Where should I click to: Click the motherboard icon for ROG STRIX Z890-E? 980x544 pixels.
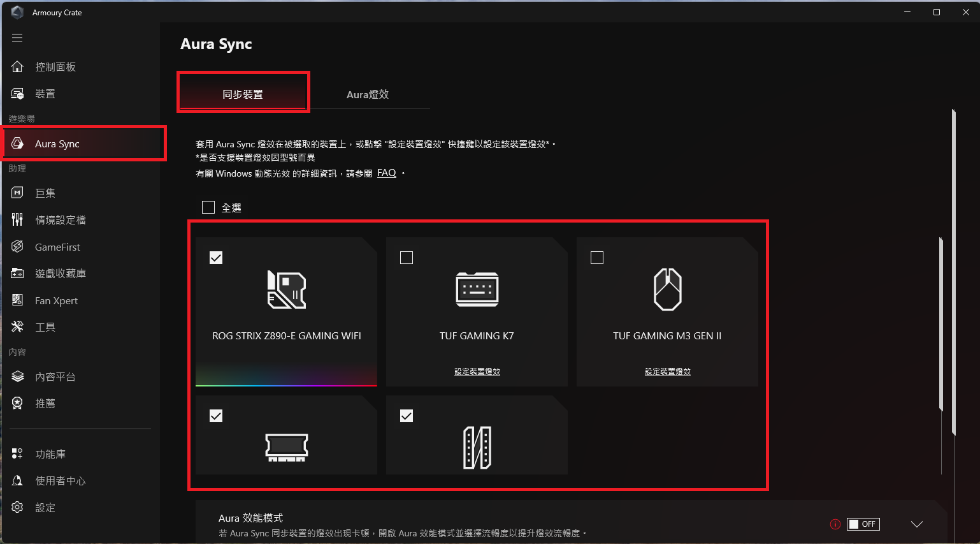286,290
